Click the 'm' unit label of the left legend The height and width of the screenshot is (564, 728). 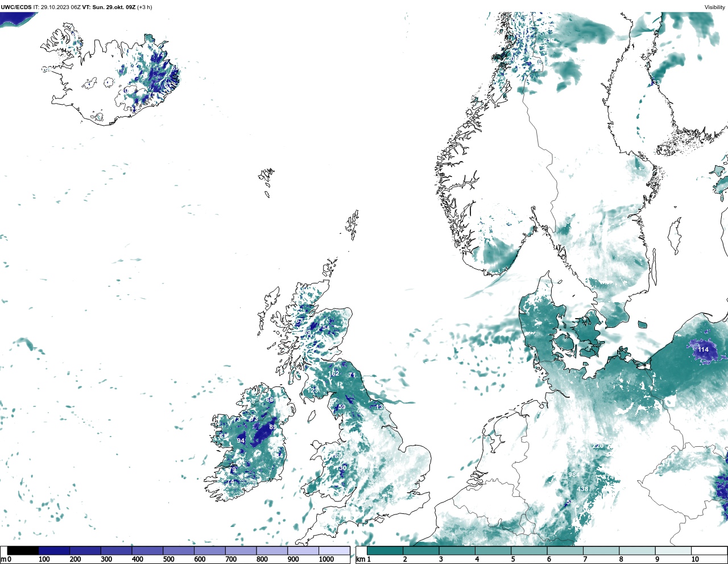point(3,559)
